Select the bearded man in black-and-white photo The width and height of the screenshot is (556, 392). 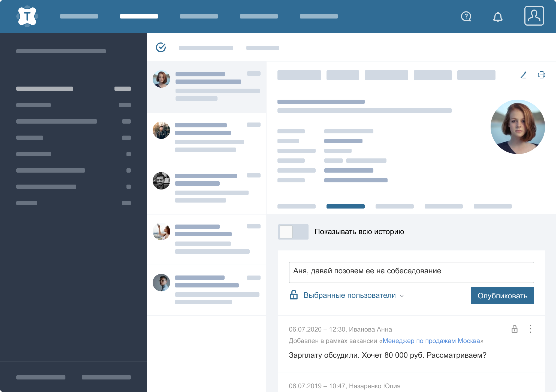[x=161, y=181]
